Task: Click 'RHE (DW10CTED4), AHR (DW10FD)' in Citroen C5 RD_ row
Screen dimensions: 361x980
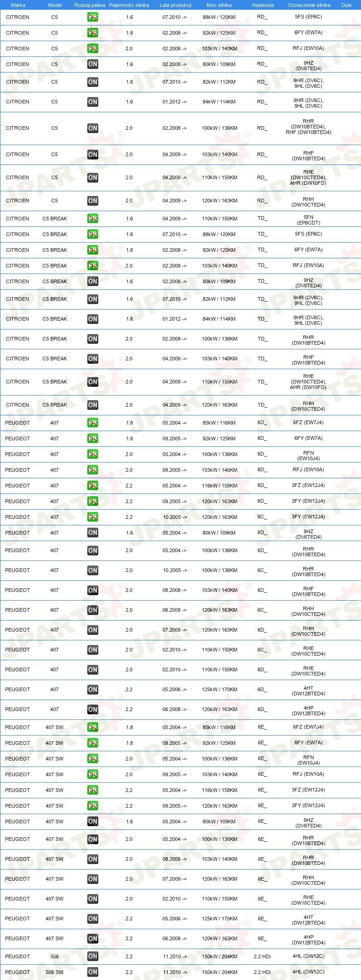Action: (308, 177)
